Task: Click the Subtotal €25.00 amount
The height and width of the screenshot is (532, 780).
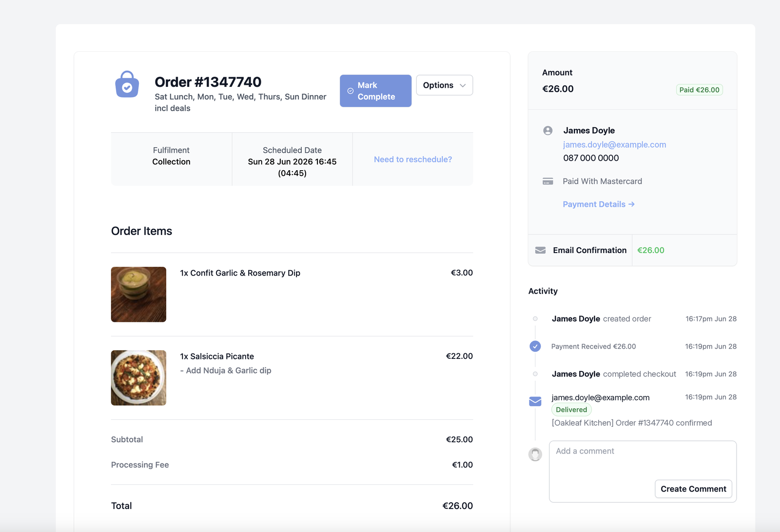Action: [x=459, y=439]
